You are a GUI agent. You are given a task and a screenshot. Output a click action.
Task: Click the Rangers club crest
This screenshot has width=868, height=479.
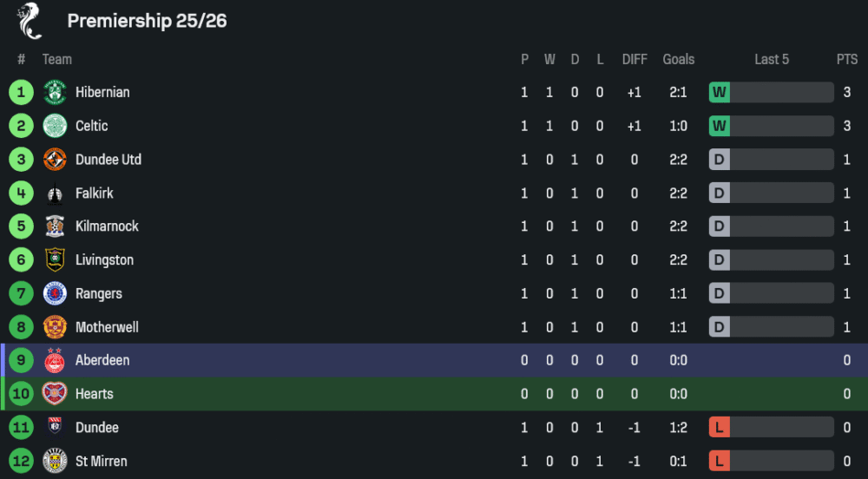point(55,293)
